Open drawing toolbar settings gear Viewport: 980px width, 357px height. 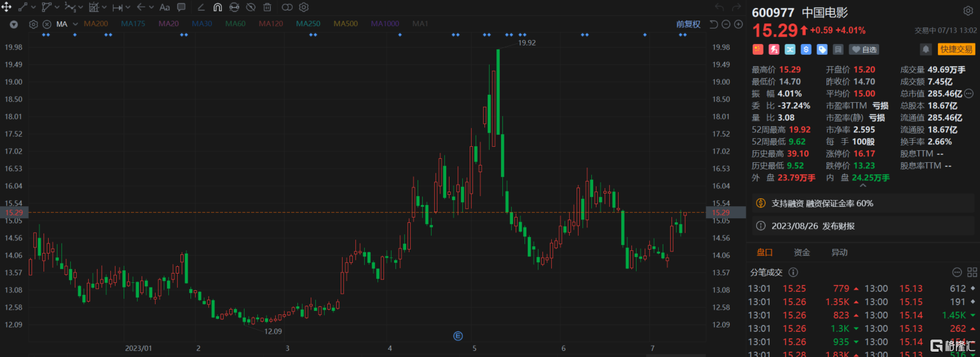[304, 7]
